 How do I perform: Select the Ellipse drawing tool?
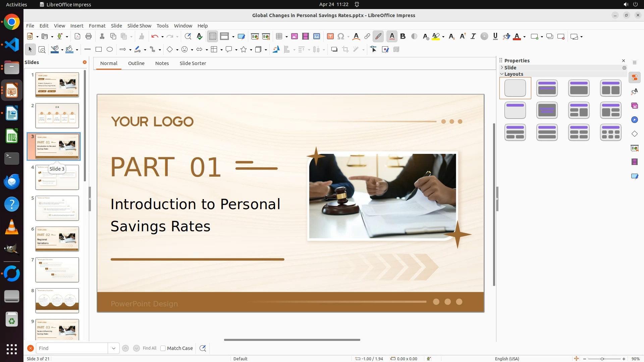(110, 50)
